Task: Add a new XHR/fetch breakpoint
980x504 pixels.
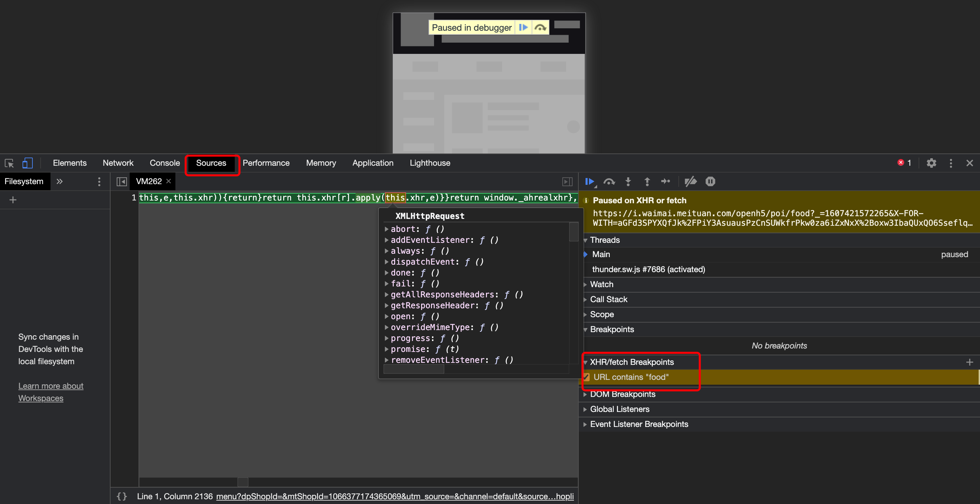Action: (969, 362)
